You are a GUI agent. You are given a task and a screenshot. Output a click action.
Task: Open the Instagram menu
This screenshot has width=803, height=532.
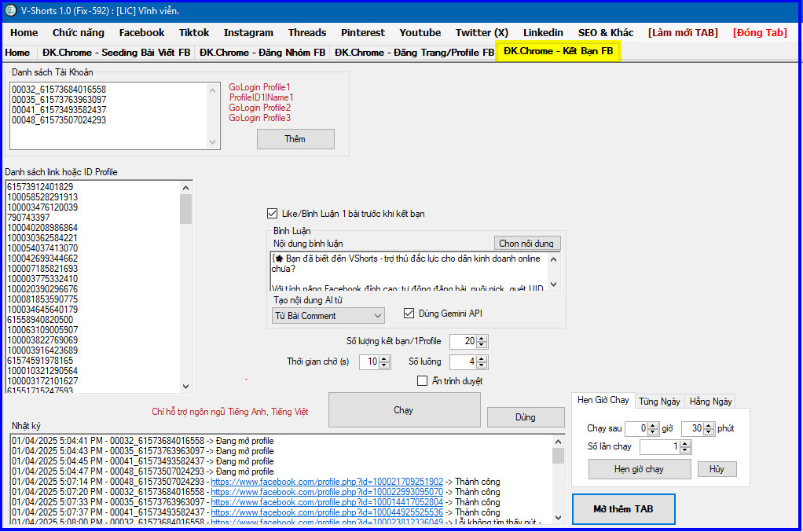pyautogui.click(x=248, y=33)
